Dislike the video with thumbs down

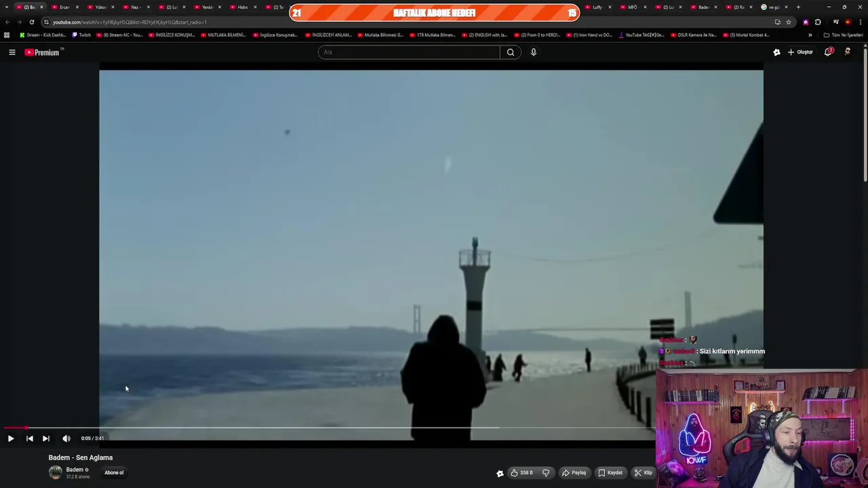[x=546, y=472]
